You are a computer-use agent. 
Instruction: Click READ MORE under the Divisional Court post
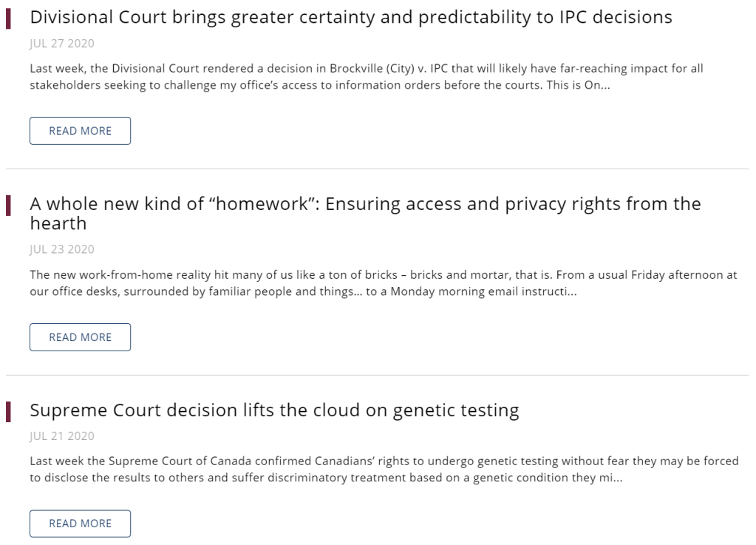click(80, 131)
